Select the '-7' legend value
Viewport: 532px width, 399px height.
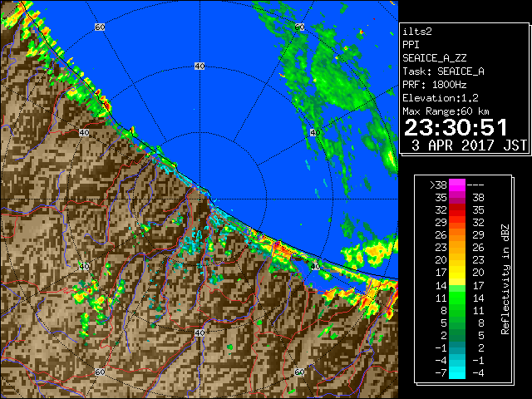click(441, 373)
